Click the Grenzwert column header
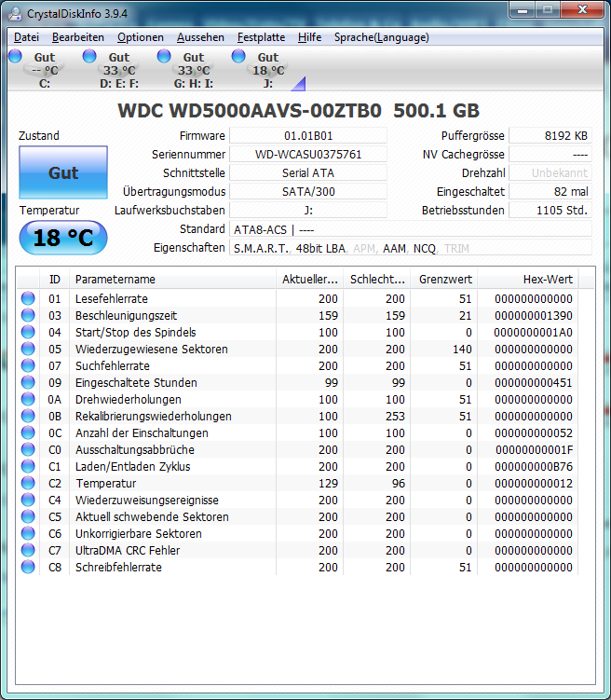The image size is (611, 700). tap(444, 280)
